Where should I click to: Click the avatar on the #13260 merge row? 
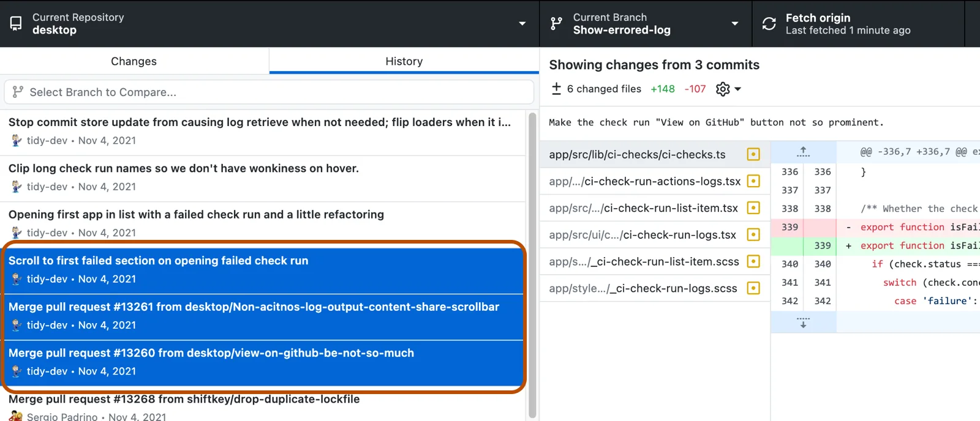coord(17,371)
